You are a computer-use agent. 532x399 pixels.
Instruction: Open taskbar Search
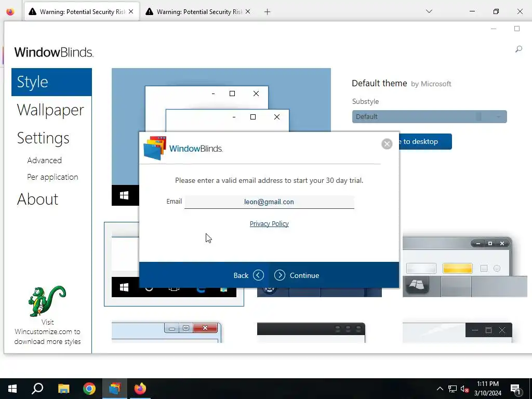37,389
